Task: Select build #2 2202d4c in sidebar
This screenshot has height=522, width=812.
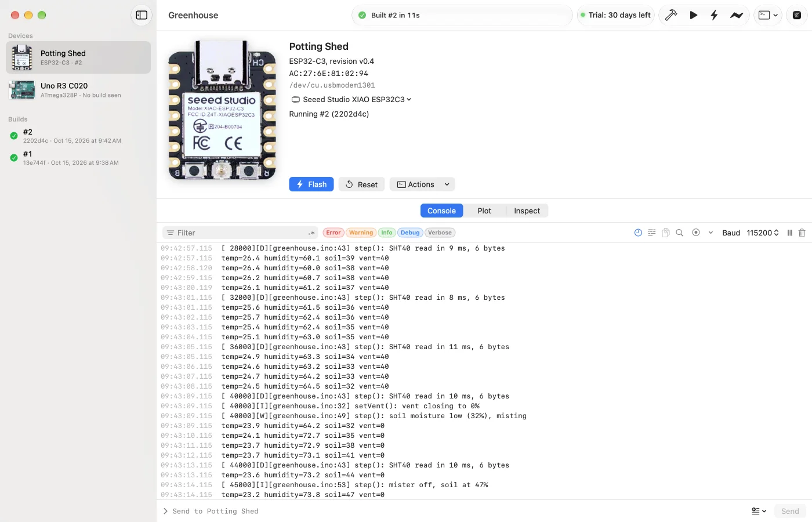Action: (78, 136)
